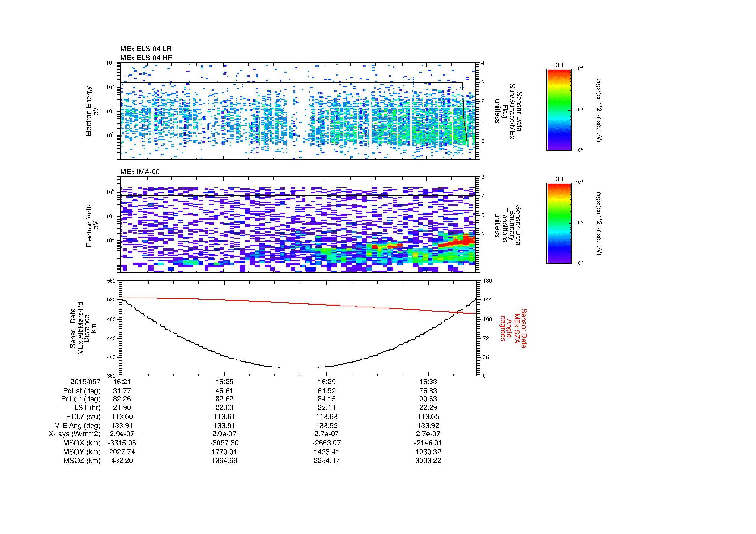Click the PdLon value 82.26
Viewport: 756px width, 534px height.
[x=122, y=399]
